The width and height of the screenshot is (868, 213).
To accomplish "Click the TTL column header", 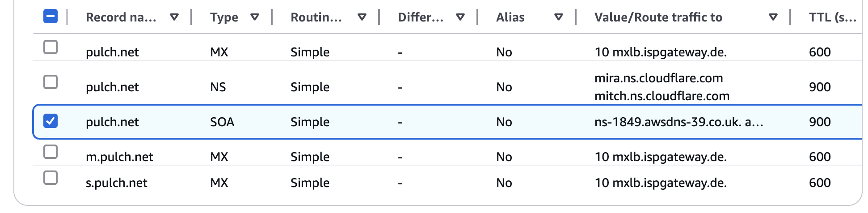I will [832, 17].
